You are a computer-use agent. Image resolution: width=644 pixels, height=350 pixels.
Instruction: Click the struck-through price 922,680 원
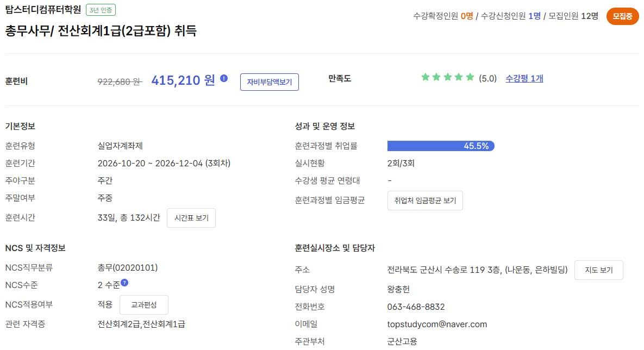pos(120,82)
